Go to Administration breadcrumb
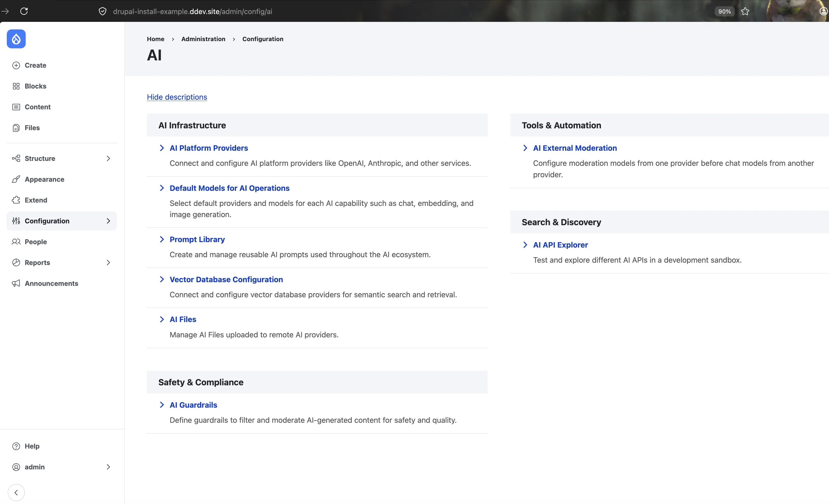This screenshot has height=504, width=829. coord(203,39)
